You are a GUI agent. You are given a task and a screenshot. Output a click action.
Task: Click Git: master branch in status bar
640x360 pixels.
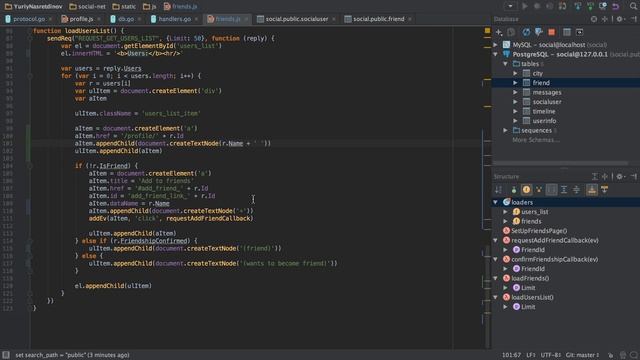click(582, 355)
